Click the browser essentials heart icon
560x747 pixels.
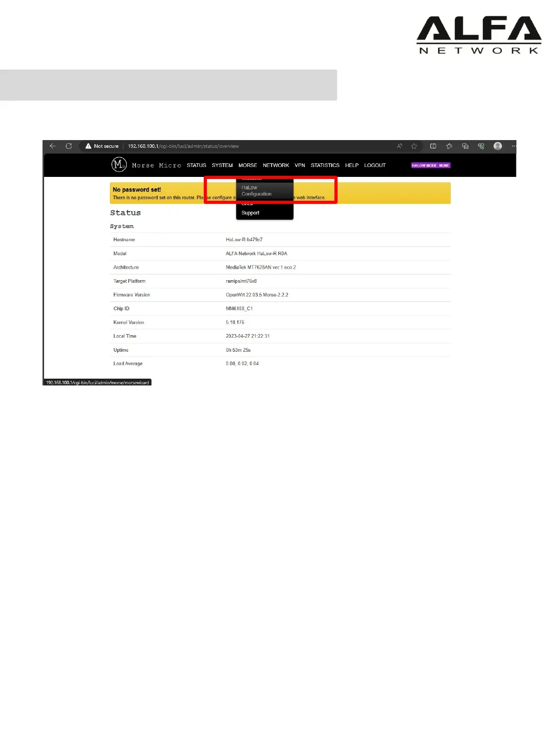pyautogui.click(x=481, y=146)
